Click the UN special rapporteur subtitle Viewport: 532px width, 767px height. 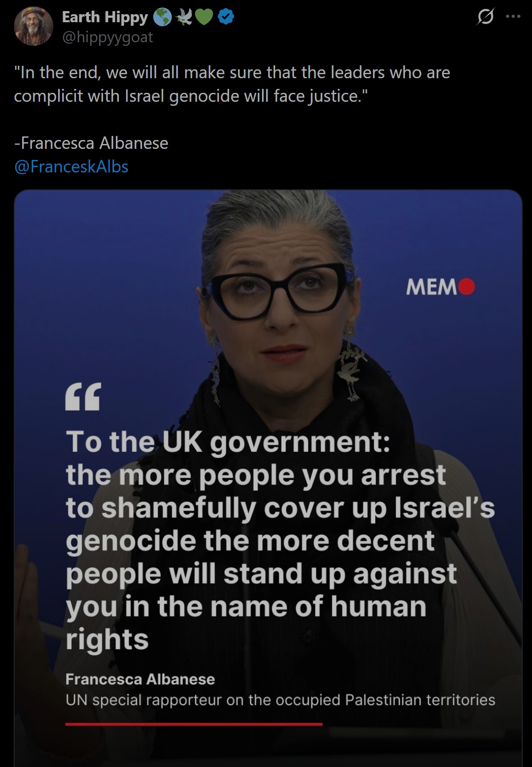tap(280, 700)
